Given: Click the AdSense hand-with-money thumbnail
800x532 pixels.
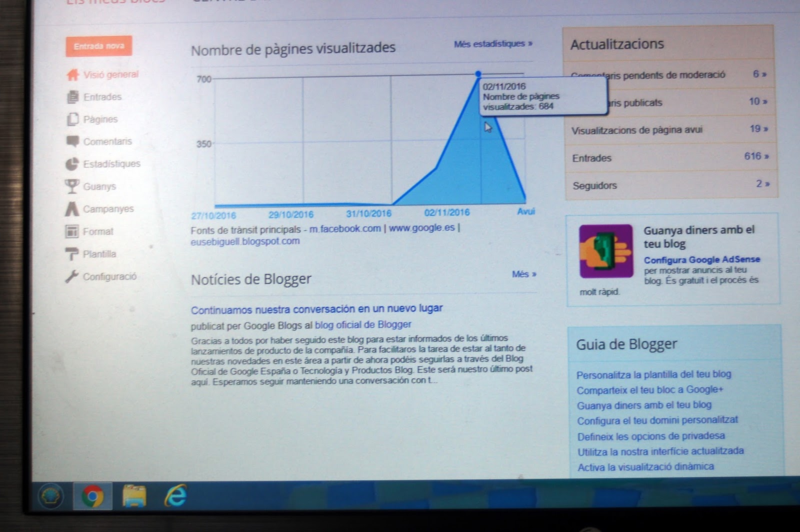Looking at the screenshot, I should [x=606, y=251].
